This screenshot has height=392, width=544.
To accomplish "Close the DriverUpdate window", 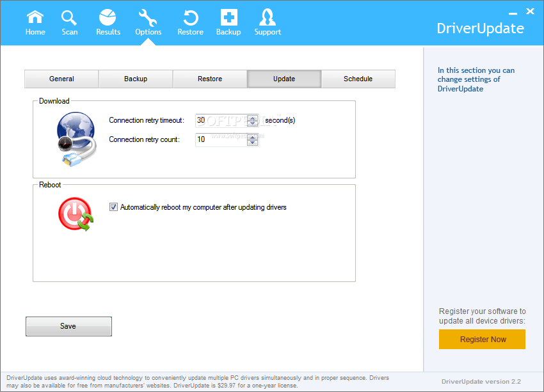I will click(x=530, y=12).
